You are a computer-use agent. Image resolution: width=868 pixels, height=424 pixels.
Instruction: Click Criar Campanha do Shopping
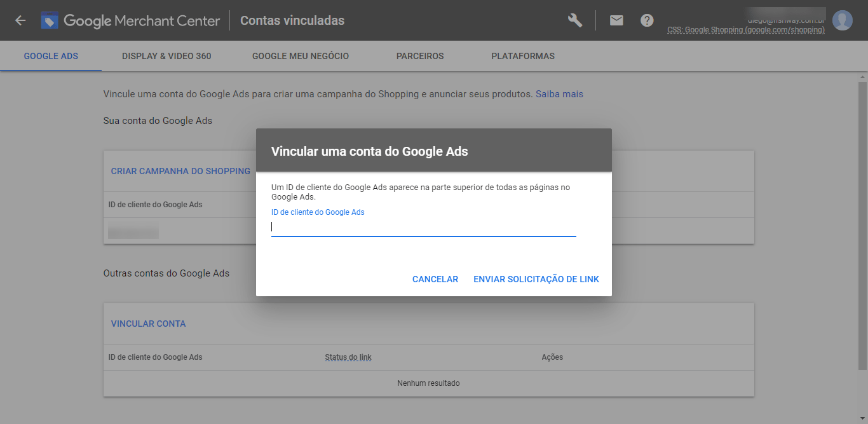180,171
